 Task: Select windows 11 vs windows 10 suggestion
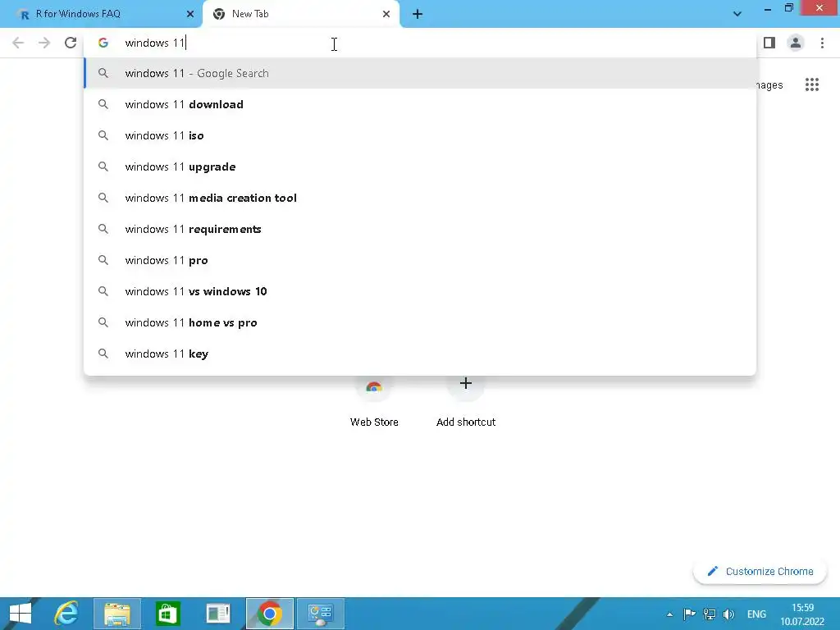tap(420, 291)
